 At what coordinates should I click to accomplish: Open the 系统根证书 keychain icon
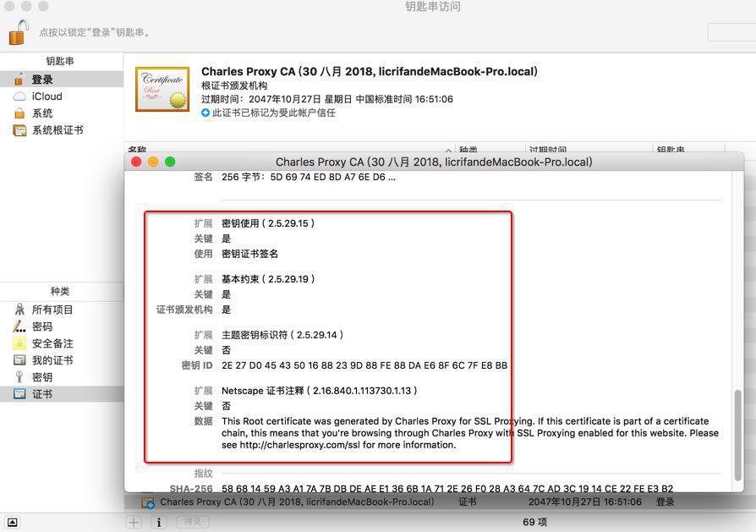click(x=19, y=130)
